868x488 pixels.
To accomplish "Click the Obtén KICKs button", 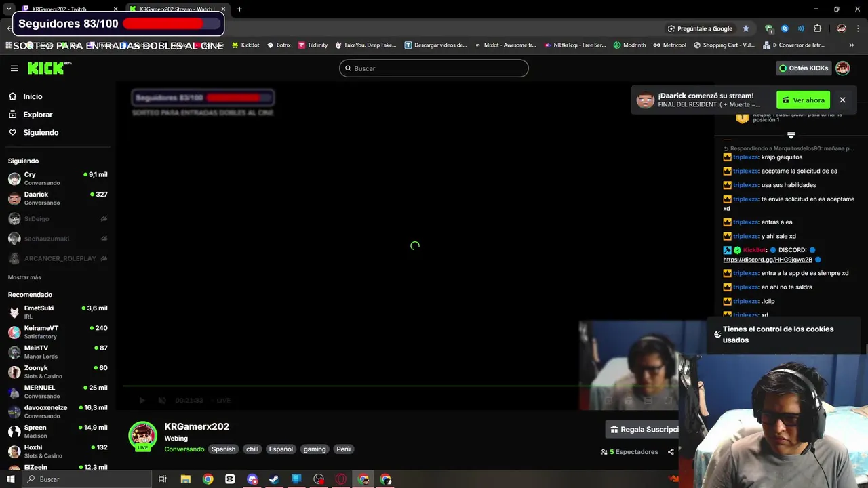I will [804, 68].
